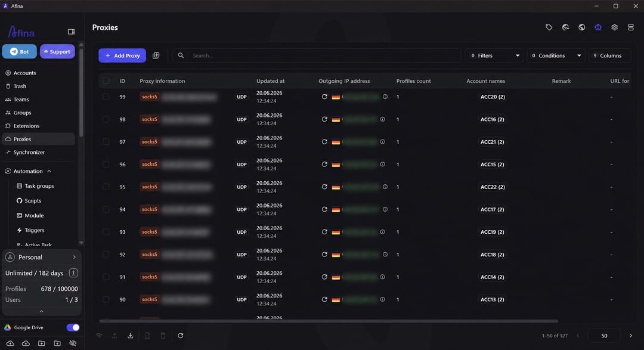The image size is (644, 350).
Task: Open Synchronizer in the sidebar
Action: point(38,152)
